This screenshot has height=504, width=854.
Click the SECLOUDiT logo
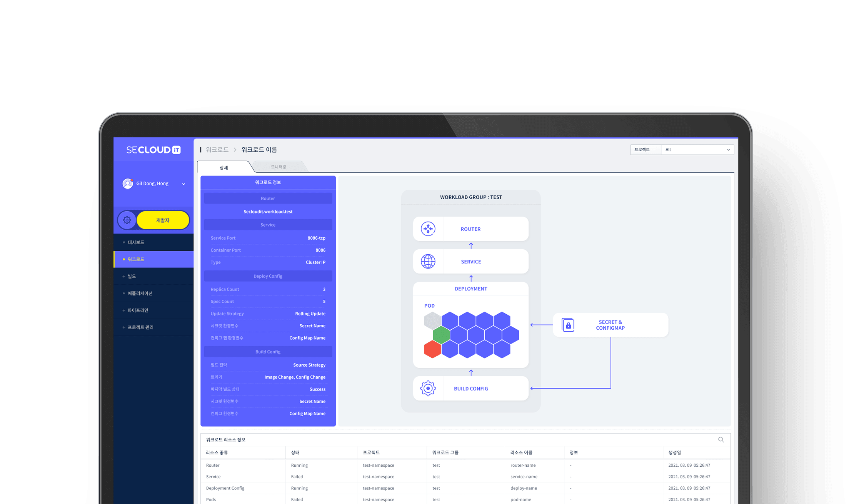point(153,150)
